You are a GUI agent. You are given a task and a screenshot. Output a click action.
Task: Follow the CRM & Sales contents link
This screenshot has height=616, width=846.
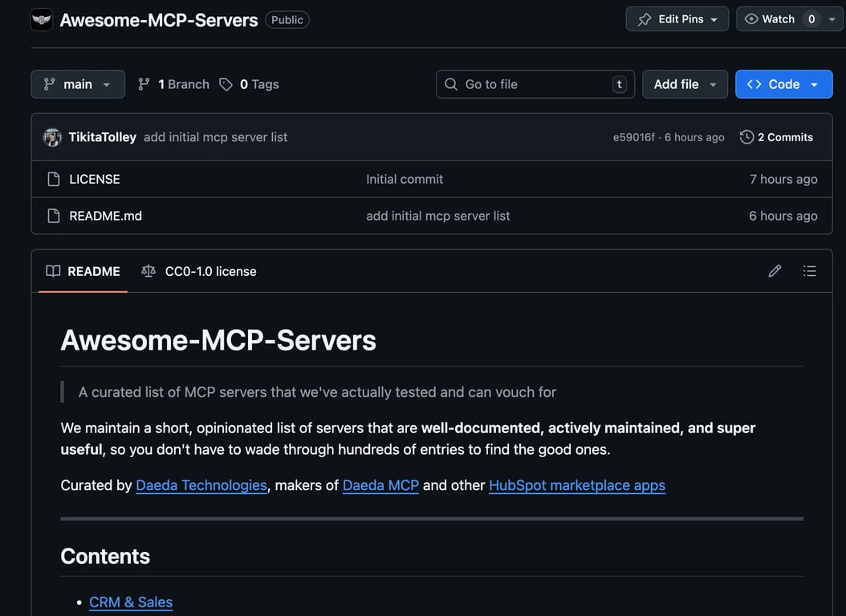(x=131, y=602)
